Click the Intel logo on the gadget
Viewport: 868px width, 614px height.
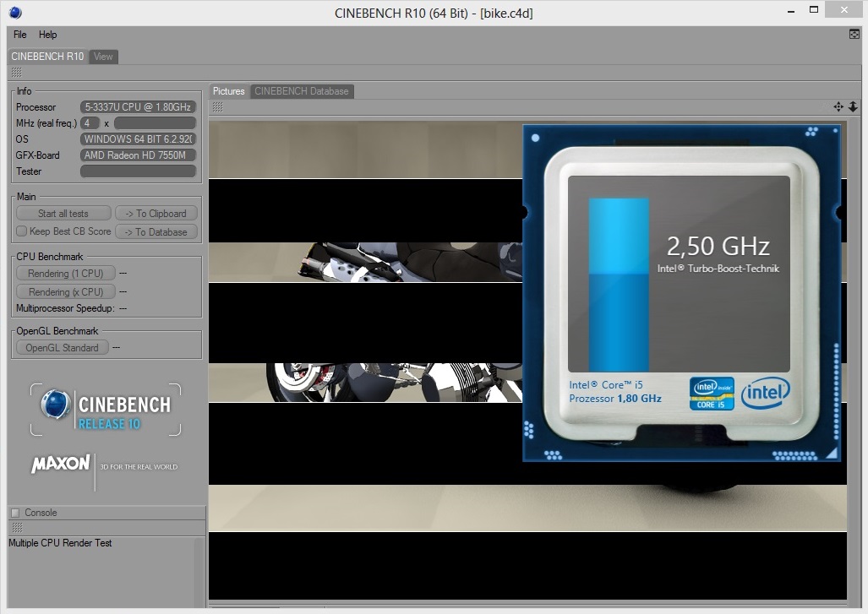[x=766, y=394]
